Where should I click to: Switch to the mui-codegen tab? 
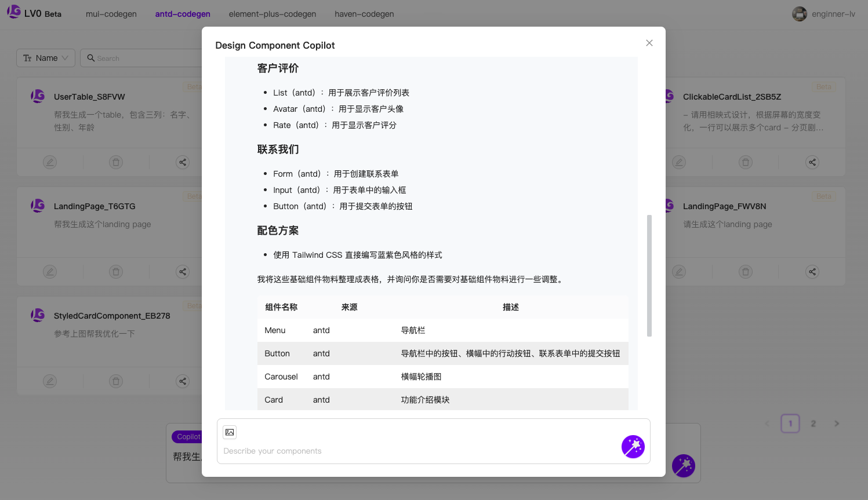111,14
